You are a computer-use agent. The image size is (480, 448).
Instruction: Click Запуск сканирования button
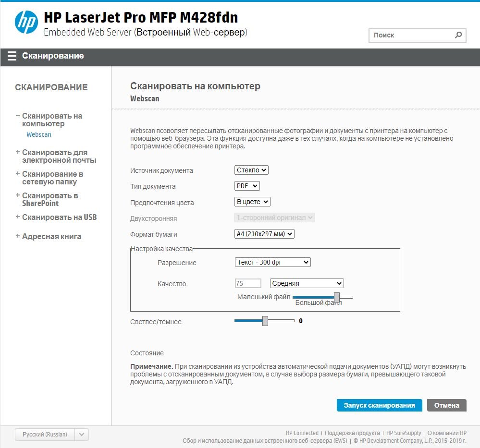coord(379,405)
